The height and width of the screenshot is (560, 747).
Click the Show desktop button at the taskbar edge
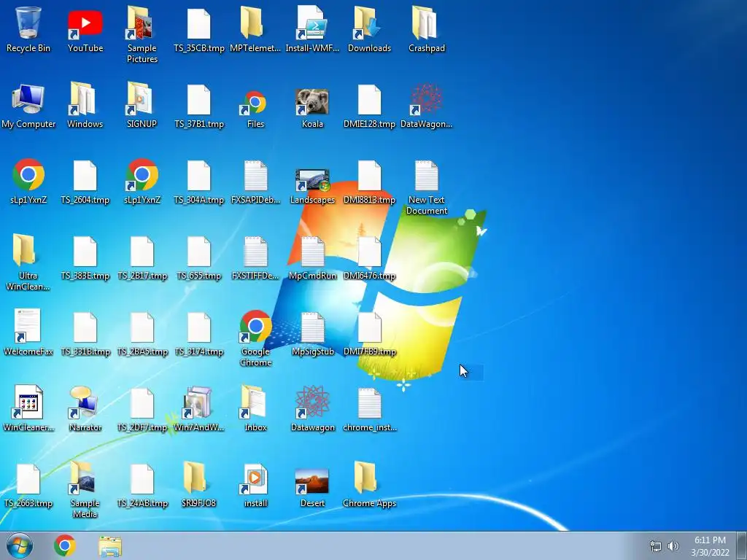pyautogui.click(x=742, y=545)
